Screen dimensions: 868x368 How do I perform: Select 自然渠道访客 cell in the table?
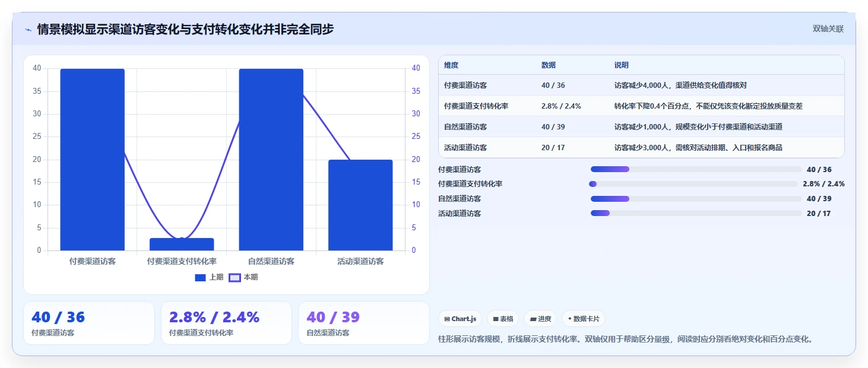pos(465,127)
